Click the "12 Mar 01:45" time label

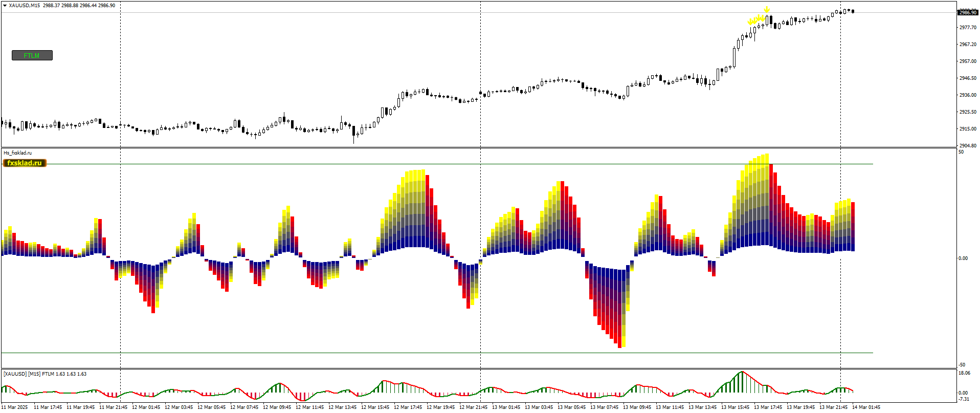click(146, 407)
